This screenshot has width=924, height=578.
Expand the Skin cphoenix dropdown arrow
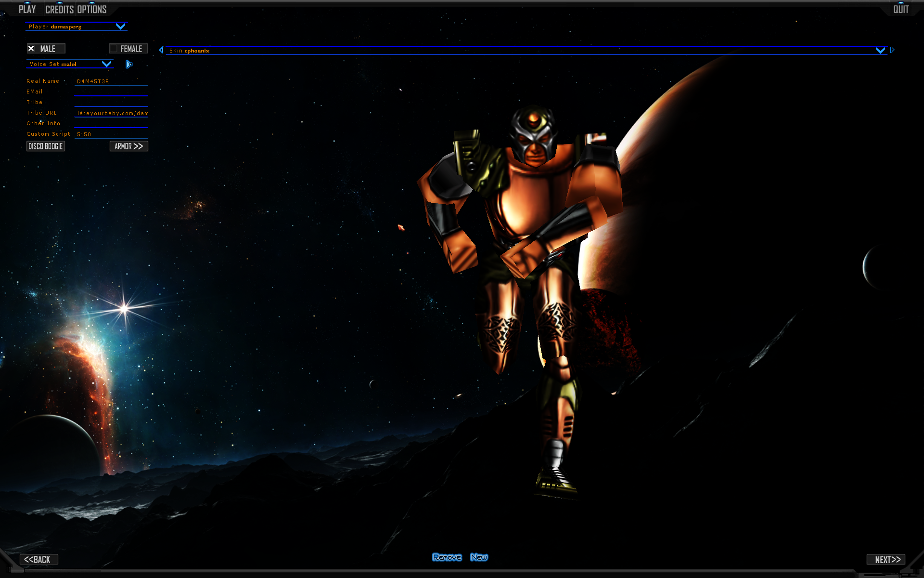coord(880,50)
